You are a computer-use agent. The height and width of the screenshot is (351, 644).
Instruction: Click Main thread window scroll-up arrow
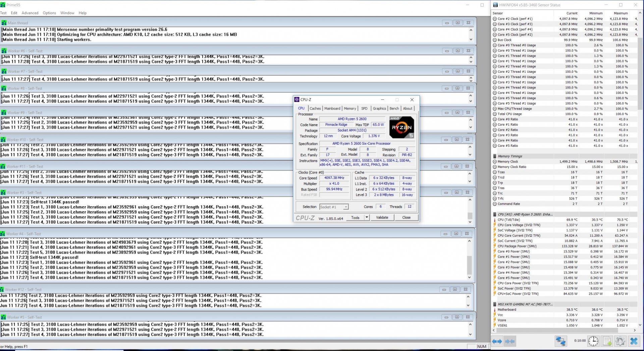tap(471, 30)
